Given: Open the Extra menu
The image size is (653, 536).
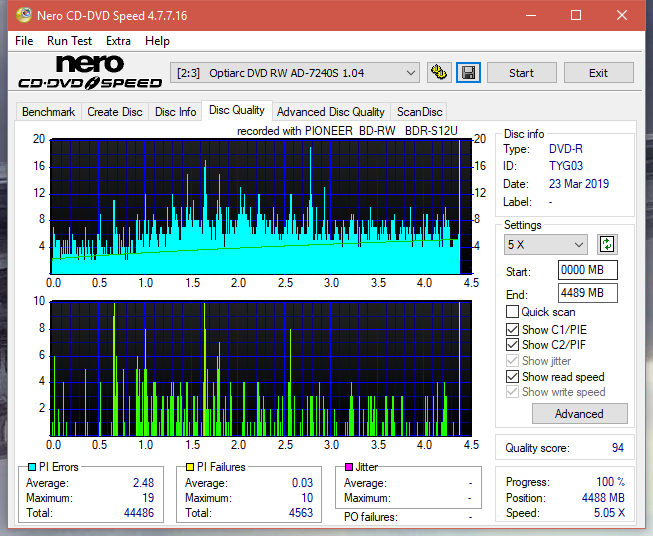Looking at the screenshot, I should point(118,41).
